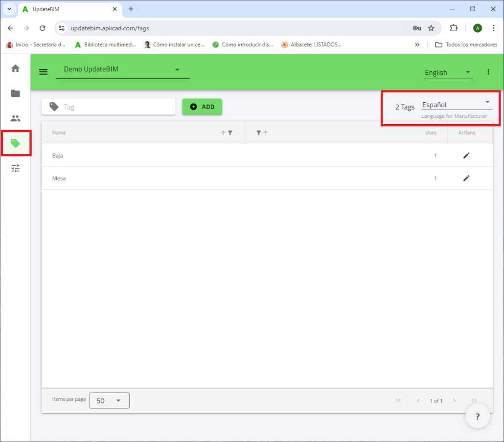
Task: Filter the second table column
Action: pyautogui.click(x=258, y=133)
